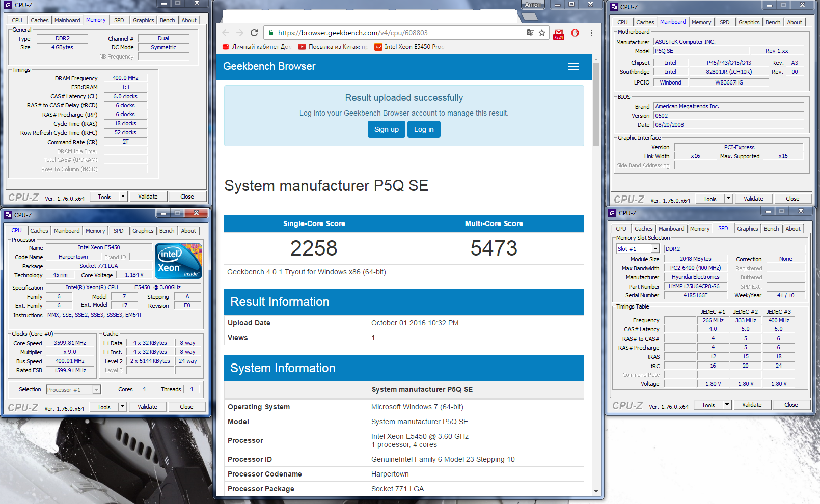The height and width of the screenshot is (504, 820).
Task: Click Validate in CPU window
Action: pos(147,407)
